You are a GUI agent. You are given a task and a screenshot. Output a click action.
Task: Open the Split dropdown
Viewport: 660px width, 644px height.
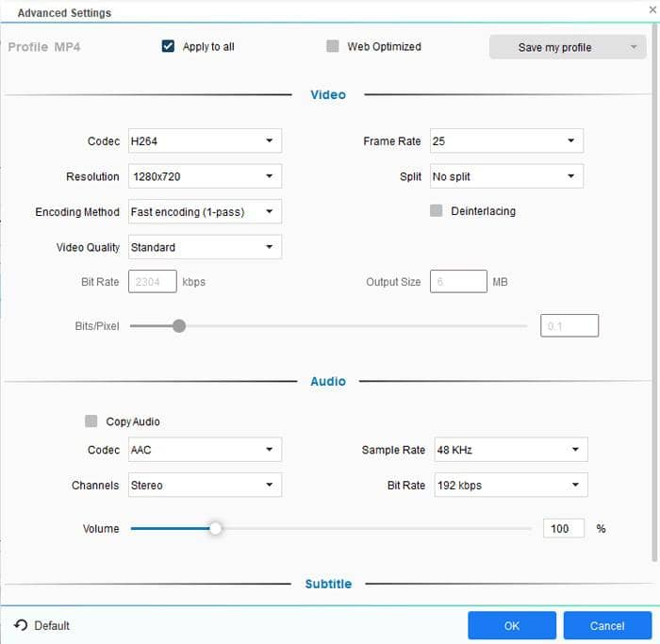(505, 176)
